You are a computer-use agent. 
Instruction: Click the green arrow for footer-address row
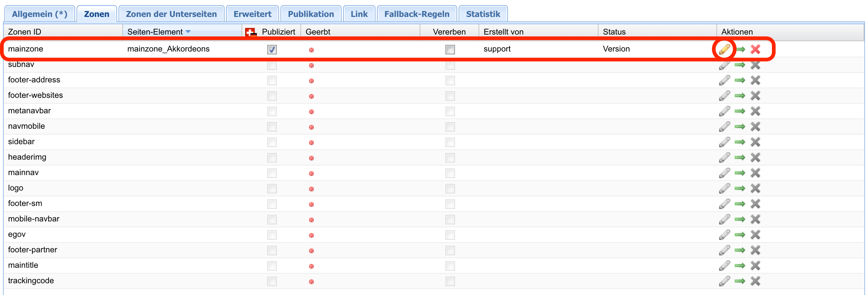point(740,80)
